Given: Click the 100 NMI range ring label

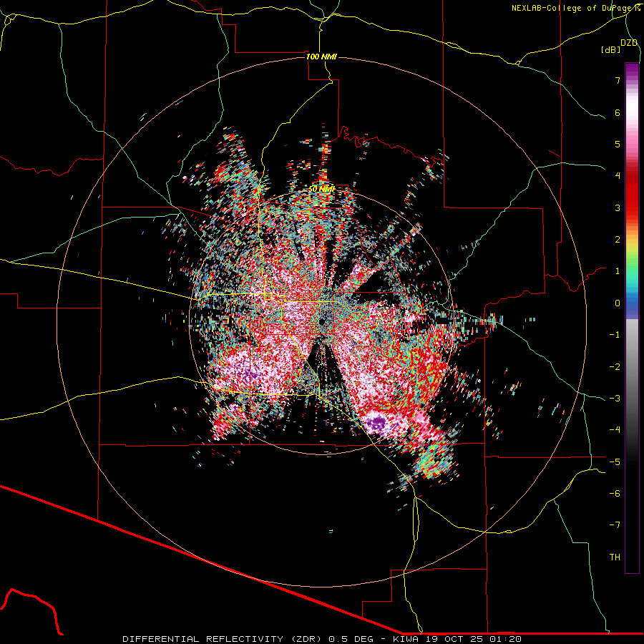Looking at the screenshot, I should point(321,57).
